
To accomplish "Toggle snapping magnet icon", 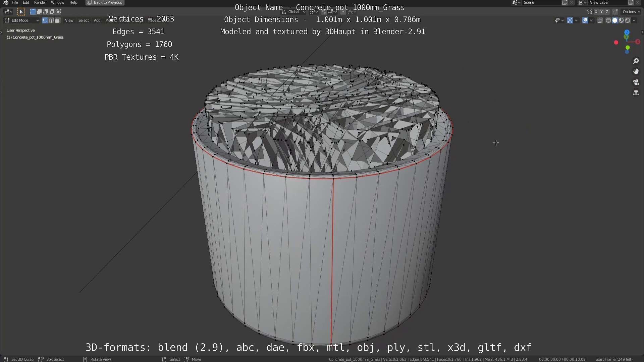I will [324, 12].
